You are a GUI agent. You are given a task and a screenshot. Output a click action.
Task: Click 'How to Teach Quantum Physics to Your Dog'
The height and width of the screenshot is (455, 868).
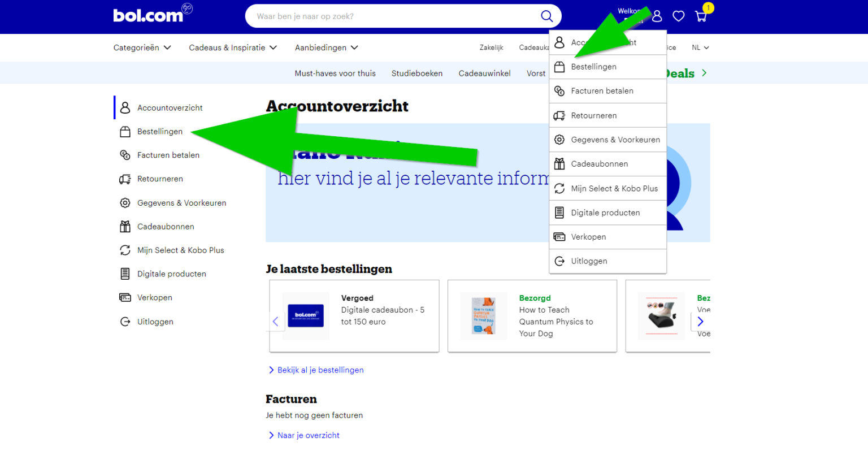pyautogui.click(x=556, y=322)
